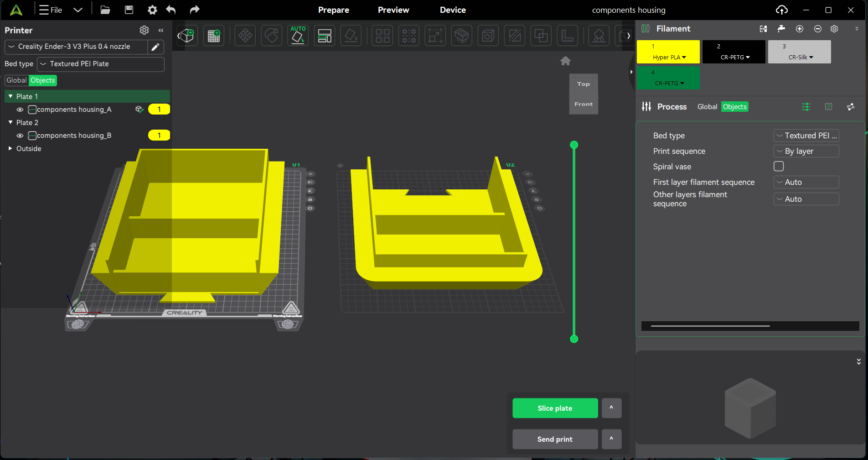Screen dimensions: 868x460
Task: Select filament slot 3 CR-Silk gray swatch
Action: coord(799,52)
